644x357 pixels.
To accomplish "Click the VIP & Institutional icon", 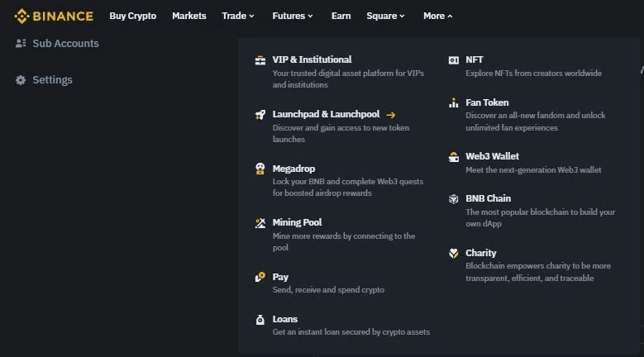I will coord(260,60).
